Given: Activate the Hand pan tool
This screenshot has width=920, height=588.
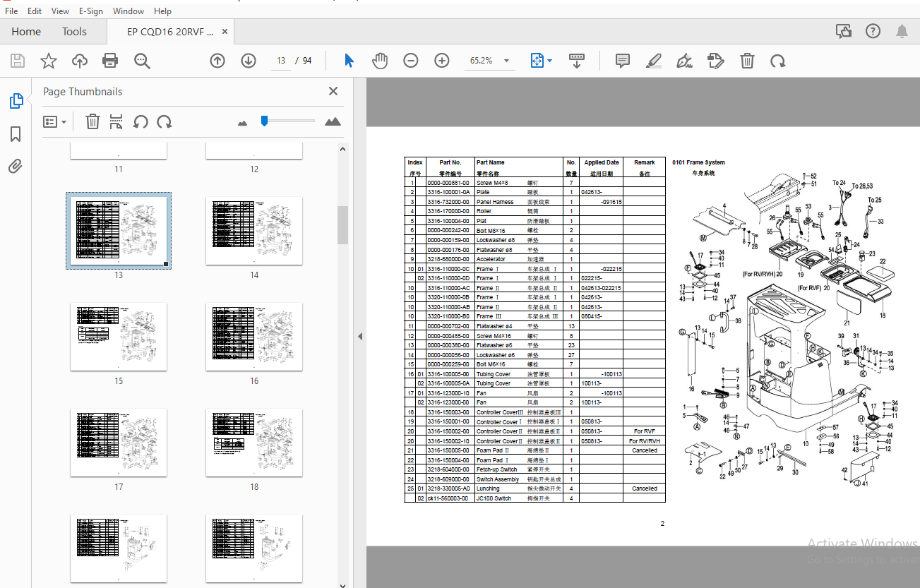Looking at the screenshot, I should pyautogui.click(x=380, y=61).
